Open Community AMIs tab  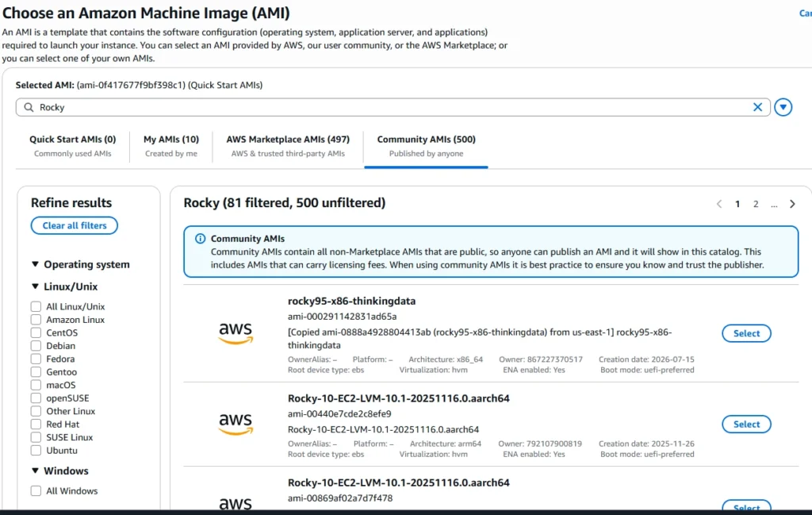click(x=426, y=145)
